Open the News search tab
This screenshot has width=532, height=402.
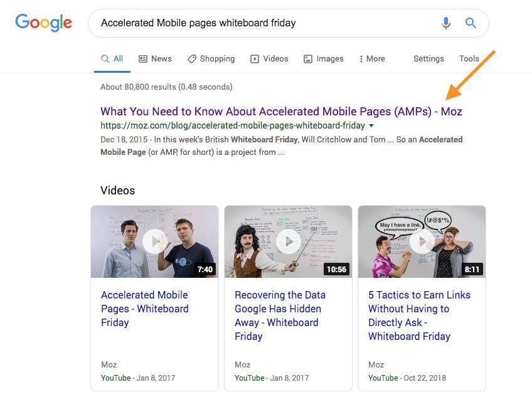(156, 59)
